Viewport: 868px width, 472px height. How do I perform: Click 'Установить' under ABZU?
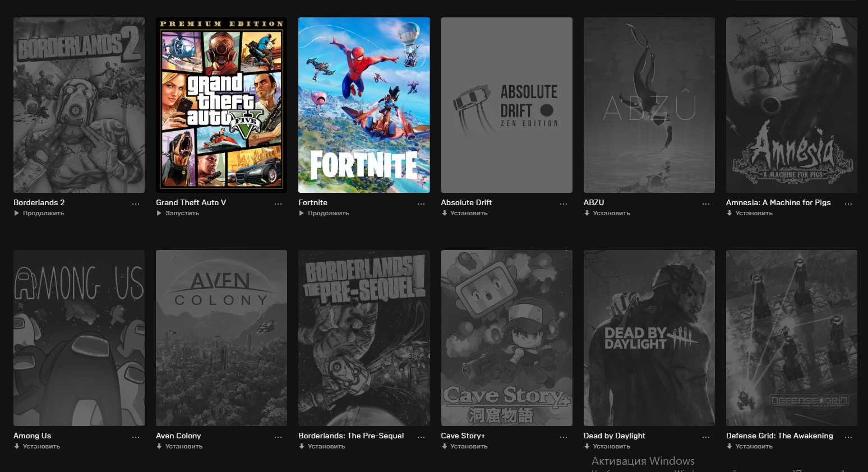tap(607, 214)
